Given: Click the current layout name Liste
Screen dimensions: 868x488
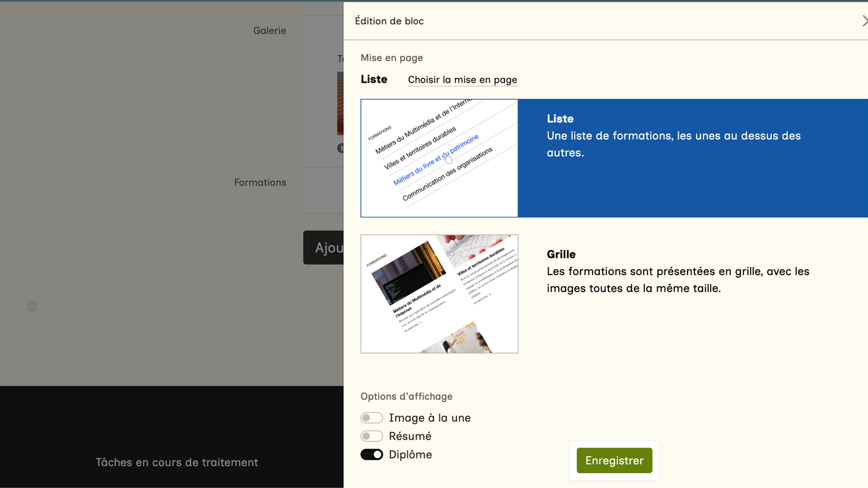Looking at the screenshot, I should (374, 79).
